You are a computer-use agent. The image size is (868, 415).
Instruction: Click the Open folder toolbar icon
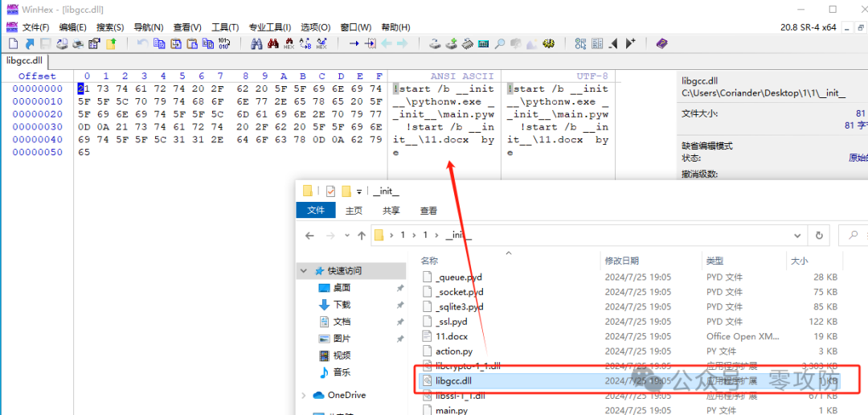click(111, 43)
